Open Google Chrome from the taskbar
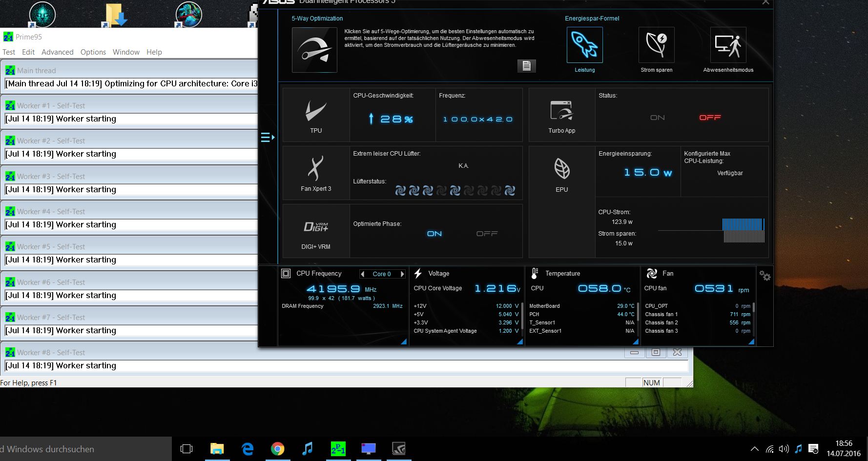Image resolution: width=868 pixels, height=461 pixels. 278,449
